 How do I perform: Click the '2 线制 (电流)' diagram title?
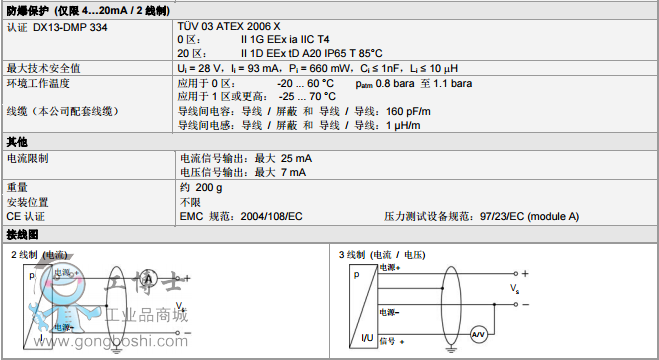click(x=39, y=255)
